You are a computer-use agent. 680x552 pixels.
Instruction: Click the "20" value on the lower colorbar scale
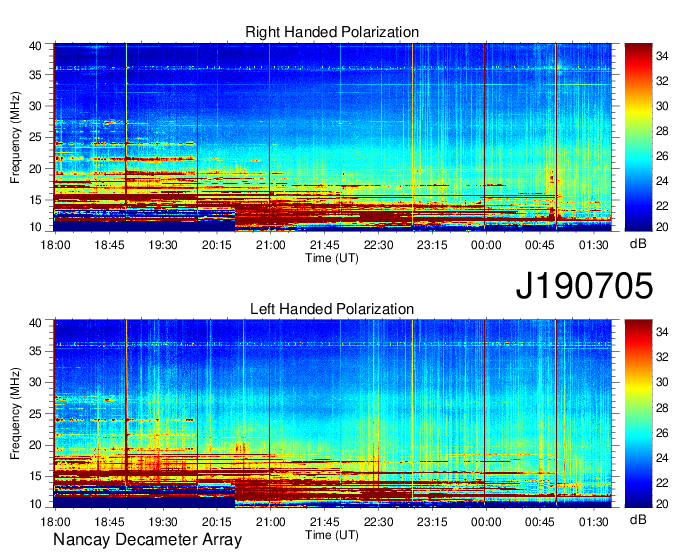662,503
